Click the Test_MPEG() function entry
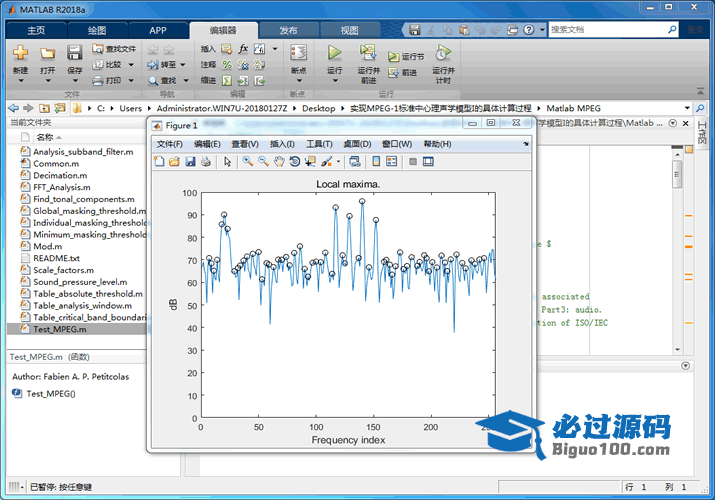The image size is (715, 500). click(x=51, y=394)
